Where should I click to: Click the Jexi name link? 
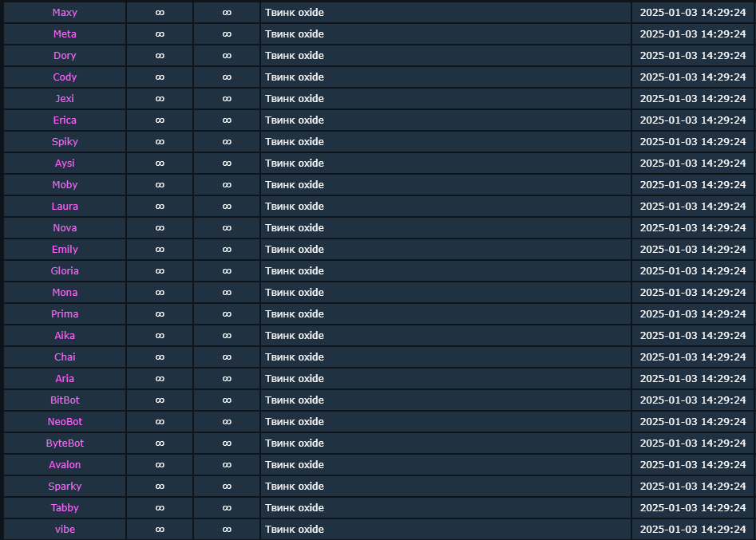pos(65,99)
